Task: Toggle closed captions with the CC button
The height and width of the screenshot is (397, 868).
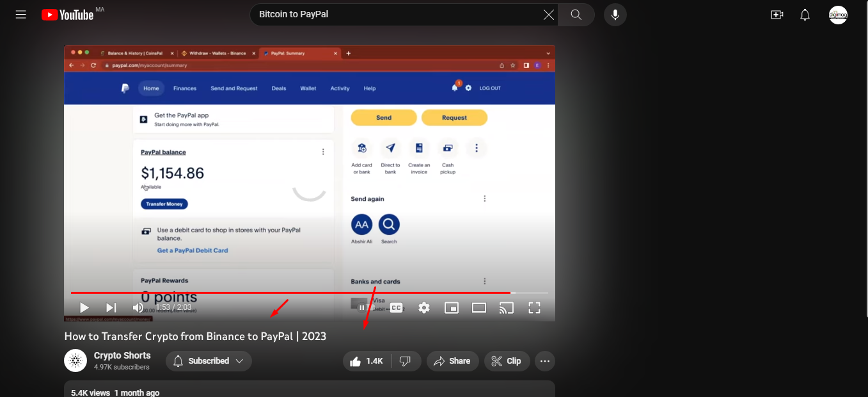Action: pyautogui.click(x=397, y=308)
